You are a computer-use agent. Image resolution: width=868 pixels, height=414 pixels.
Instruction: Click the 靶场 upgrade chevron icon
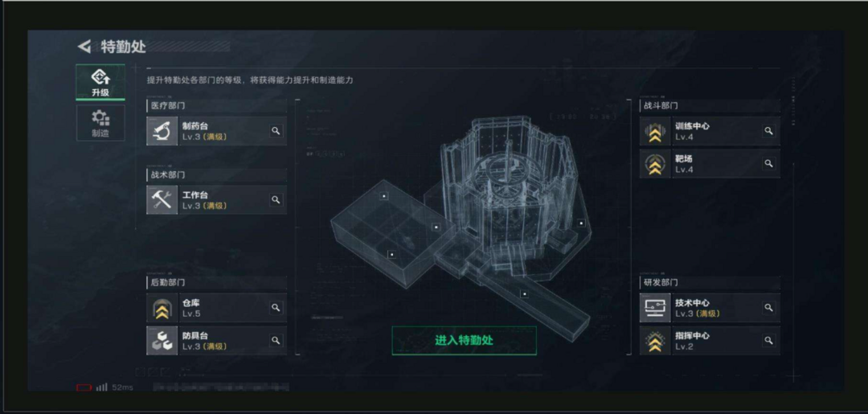tap(655, 164)
